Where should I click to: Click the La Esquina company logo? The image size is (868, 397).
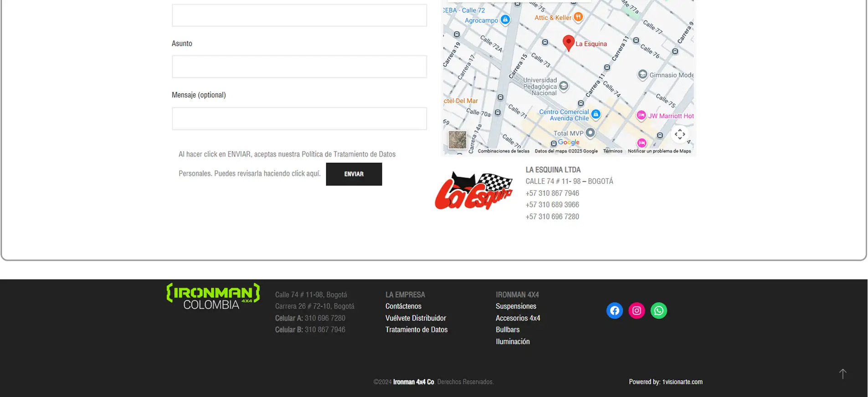[474, 191]
